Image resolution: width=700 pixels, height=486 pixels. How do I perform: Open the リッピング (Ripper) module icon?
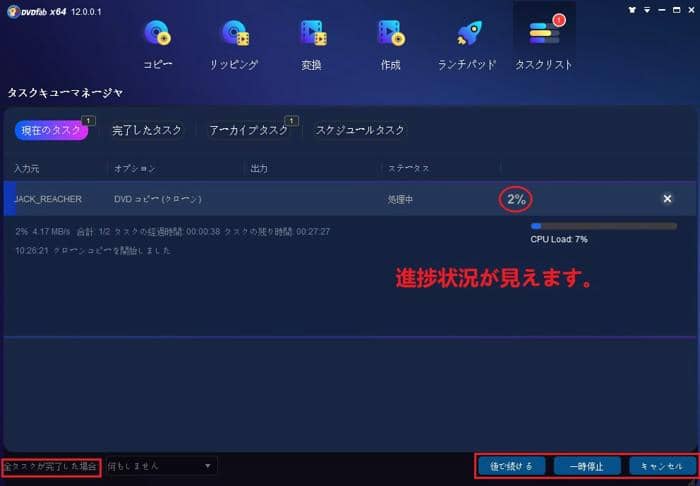(236, 33)
